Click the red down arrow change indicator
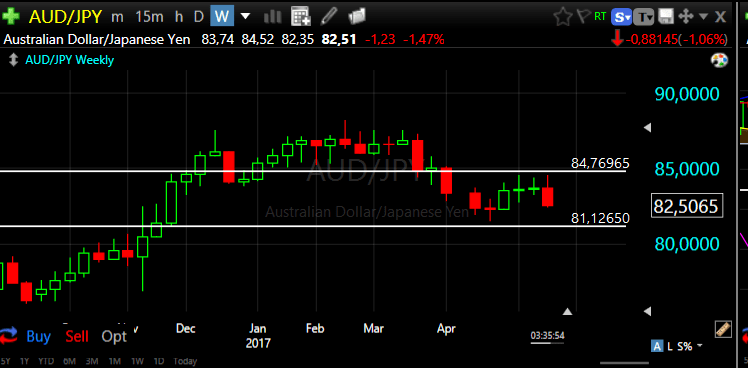 tap(617, 39)
